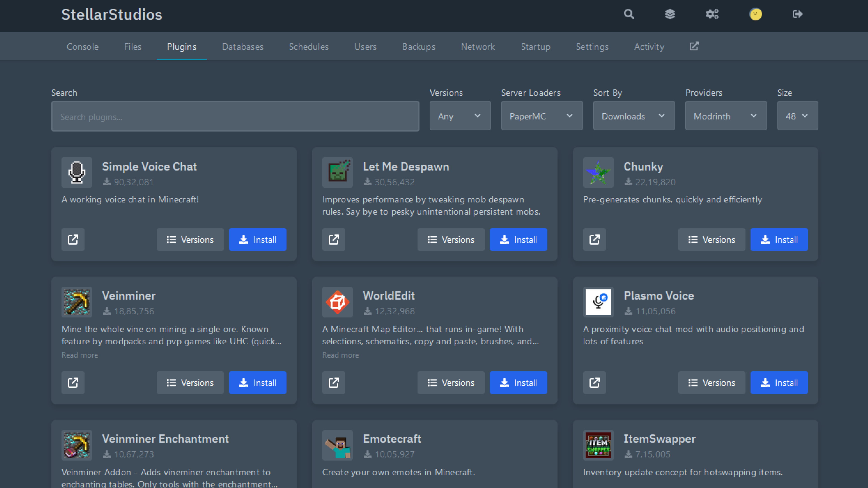Open the Backups tab

pos(418,47)
